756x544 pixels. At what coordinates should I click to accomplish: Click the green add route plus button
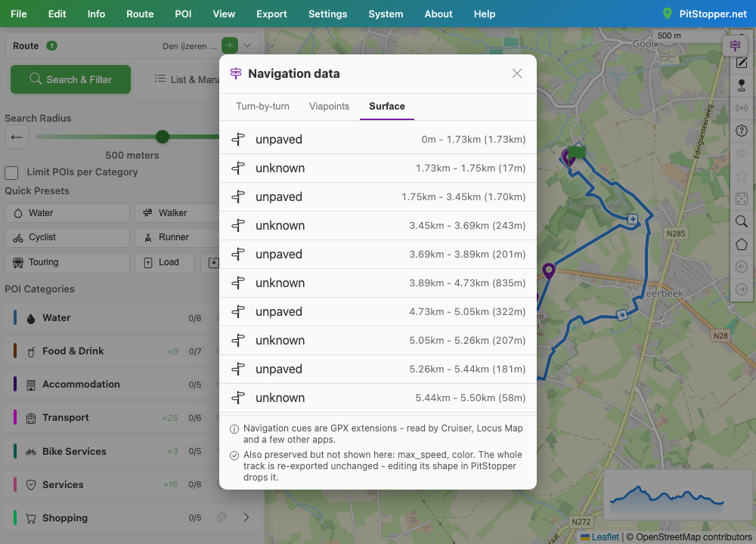click(230, 46)
